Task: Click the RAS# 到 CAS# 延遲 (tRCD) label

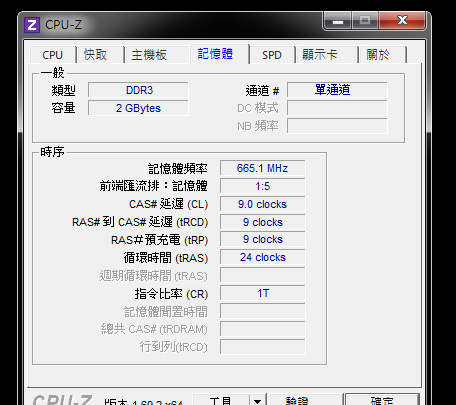Action: [140, 222]
